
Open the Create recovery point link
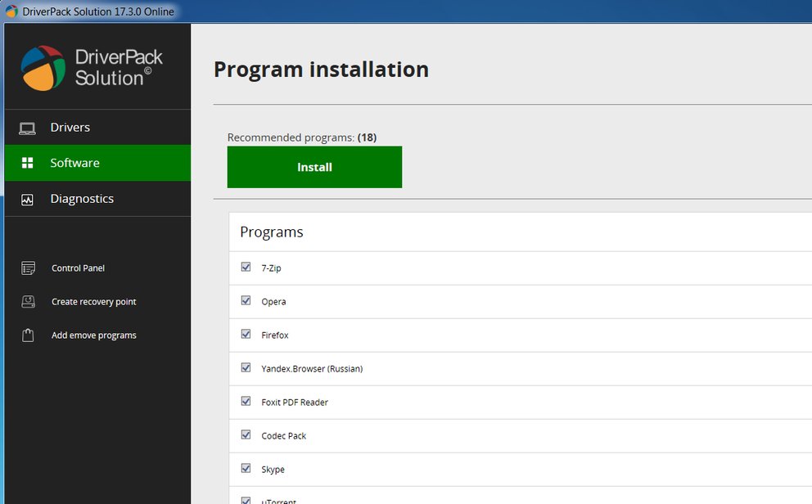coord(94,302)
